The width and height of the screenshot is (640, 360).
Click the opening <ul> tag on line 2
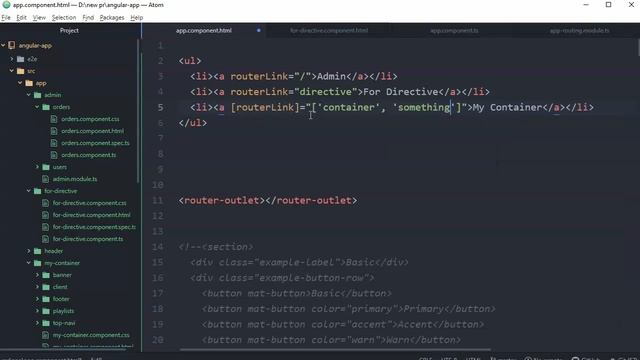(x=190, y=61)
